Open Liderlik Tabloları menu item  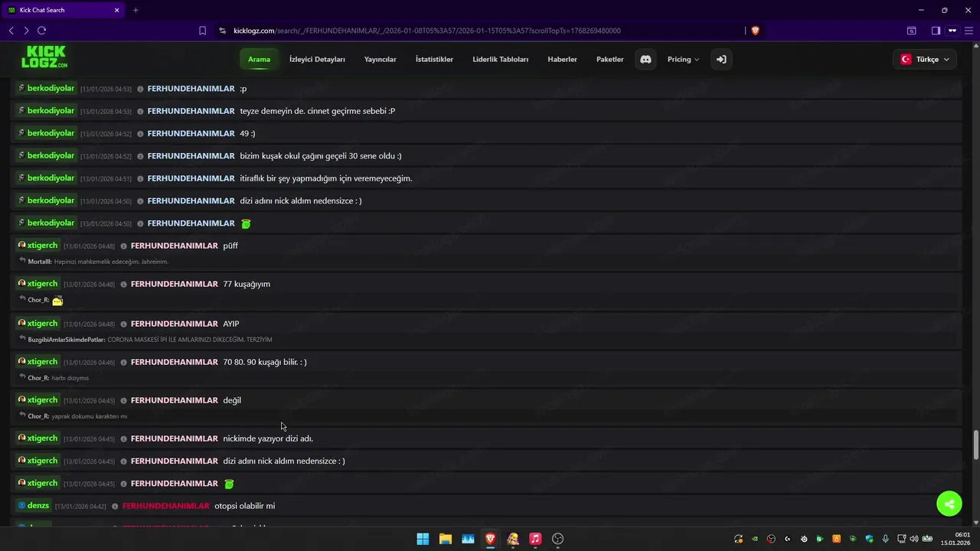[501, 59]
